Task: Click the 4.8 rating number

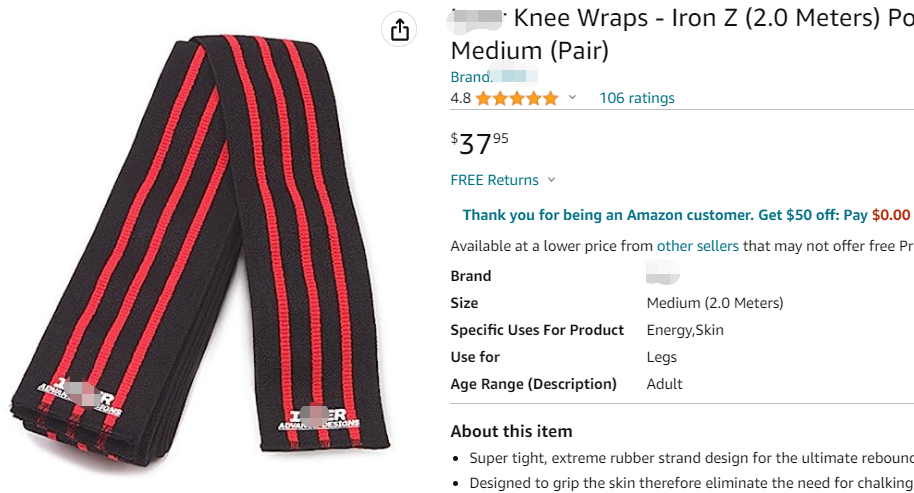Action: [x=460, y=98]
